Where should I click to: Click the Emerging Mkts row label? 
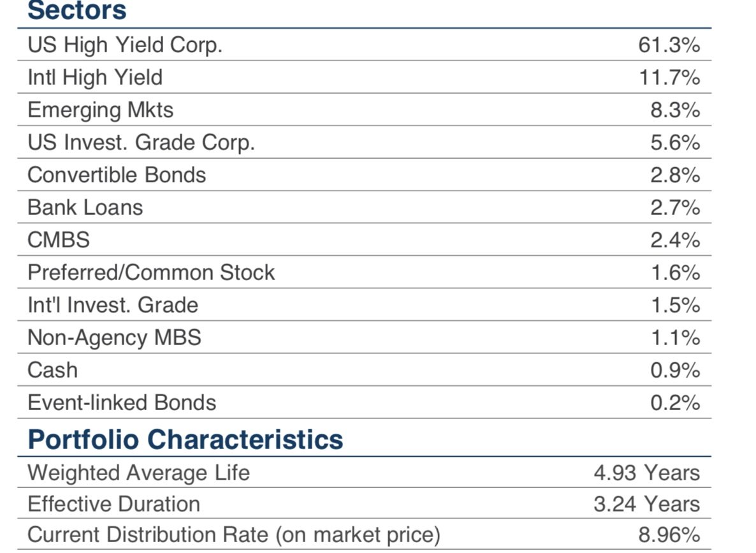100,110
